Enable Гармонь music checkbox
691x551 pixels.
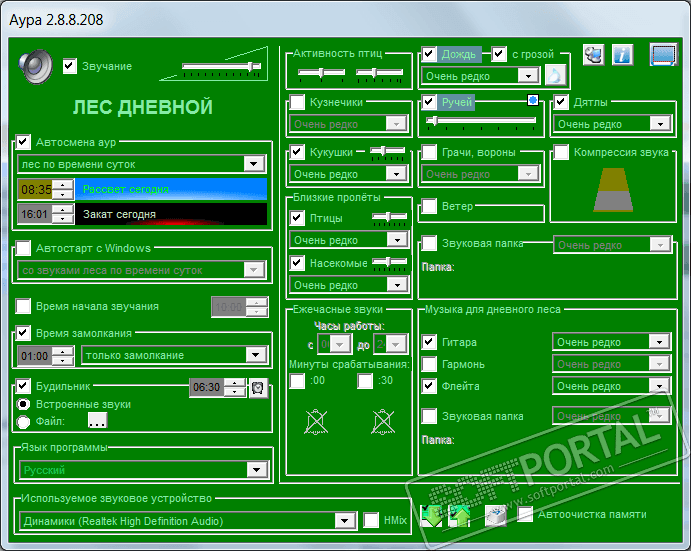(x=429, y=364)
